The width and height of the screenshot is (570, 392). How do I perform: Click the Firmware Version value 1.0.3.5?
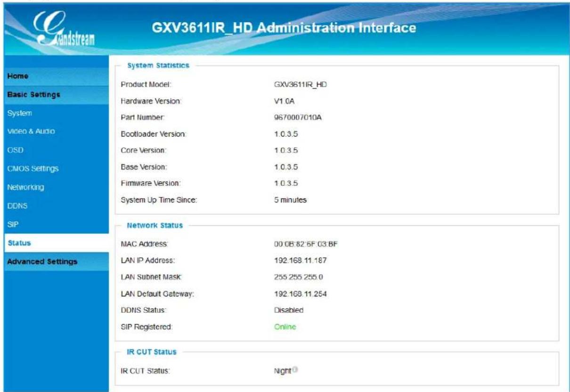tap(286, 183)
